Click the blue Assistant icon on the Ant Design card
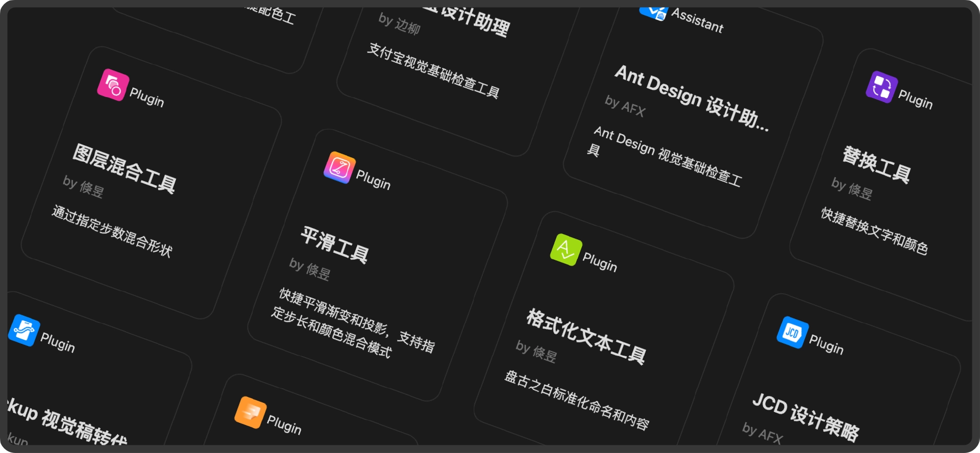The image size is (980, 453). coord(654,11)
